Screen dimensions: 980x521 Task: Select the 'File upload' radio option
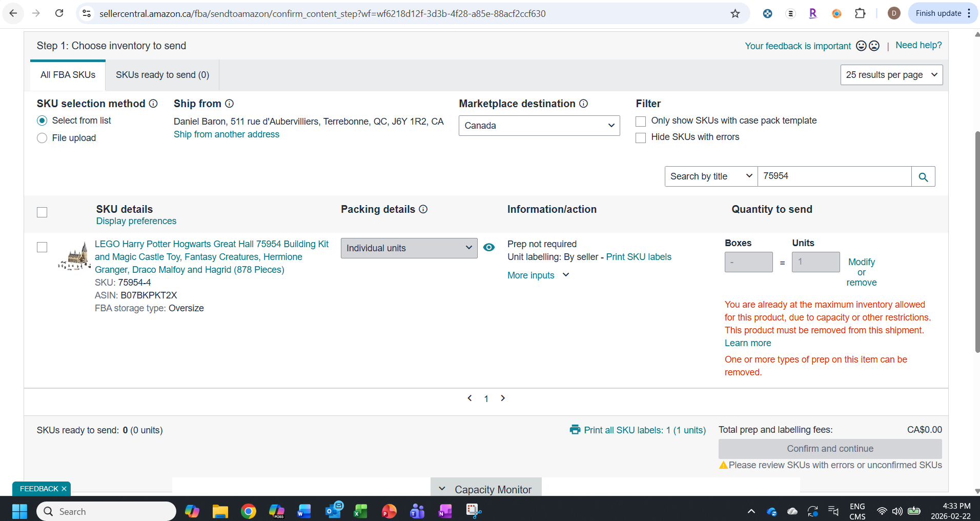[x=42, y=138]
